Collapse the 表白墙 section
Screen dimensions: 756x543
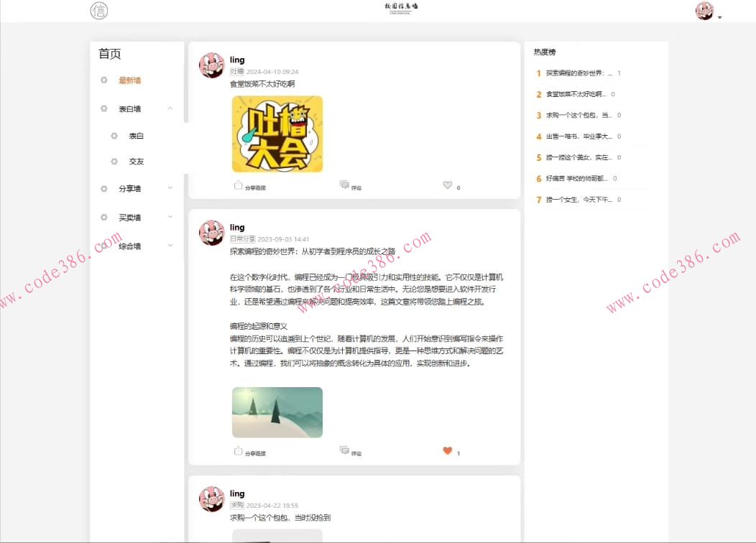coord(170,108)
